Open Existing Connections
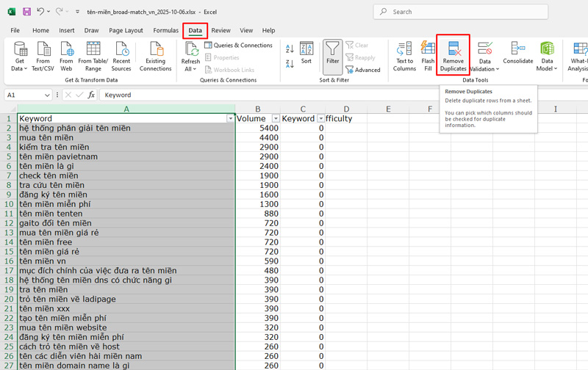 point(155,56)
